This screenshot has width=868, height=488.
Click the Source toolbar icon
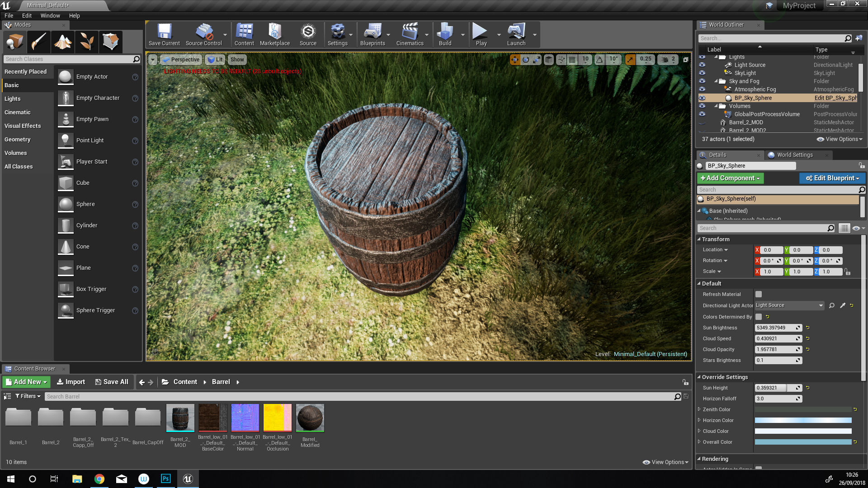click(308, 35)
